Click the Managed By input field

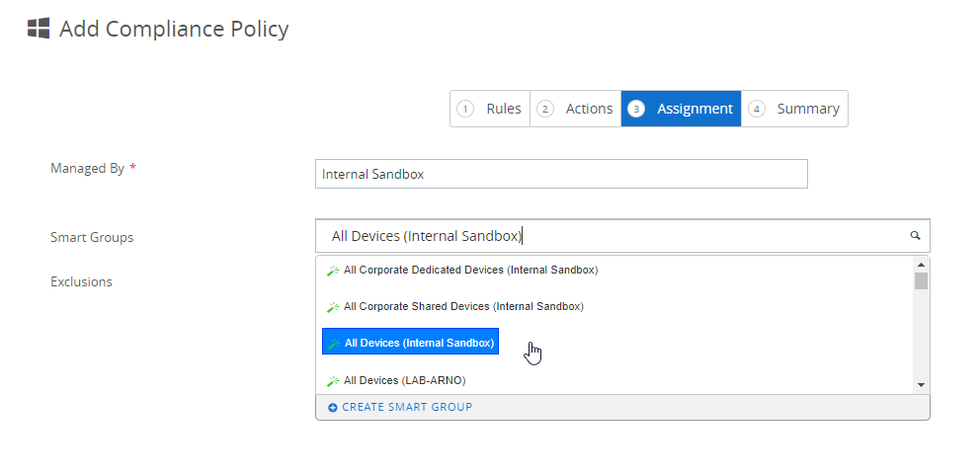click(x=560, y=174)
